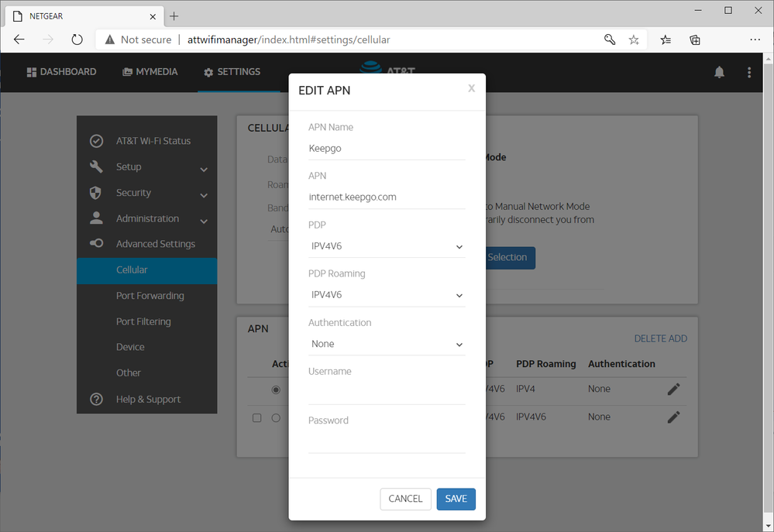Click the Setup wrench icon
774x532 pixels.
(96, 166)
